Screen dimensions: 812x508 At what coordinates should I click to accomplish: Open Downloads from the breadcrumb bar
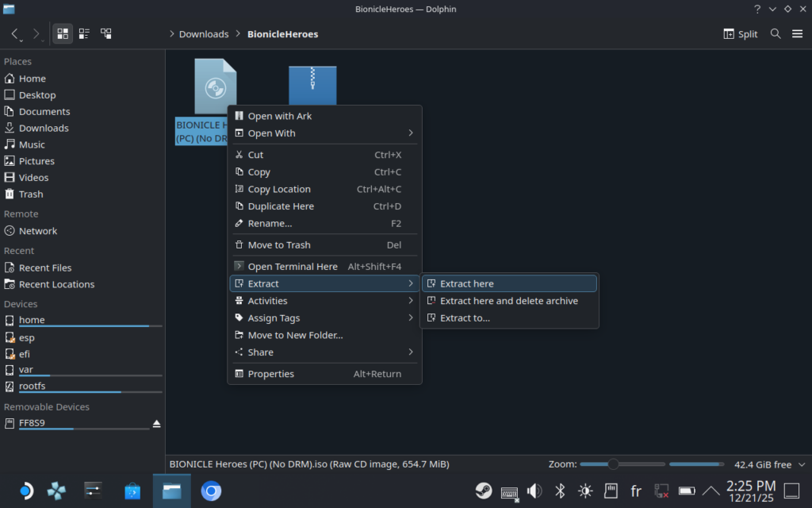pos(204,33)
